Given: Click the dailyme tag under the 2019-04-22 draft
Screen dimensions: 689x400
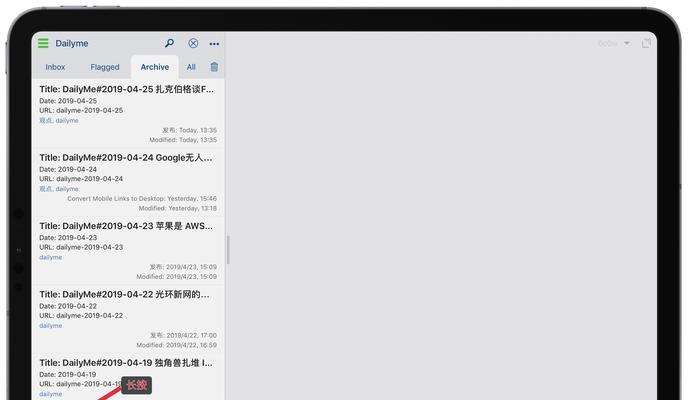Looking at the screenshot, I should [51, 326].
